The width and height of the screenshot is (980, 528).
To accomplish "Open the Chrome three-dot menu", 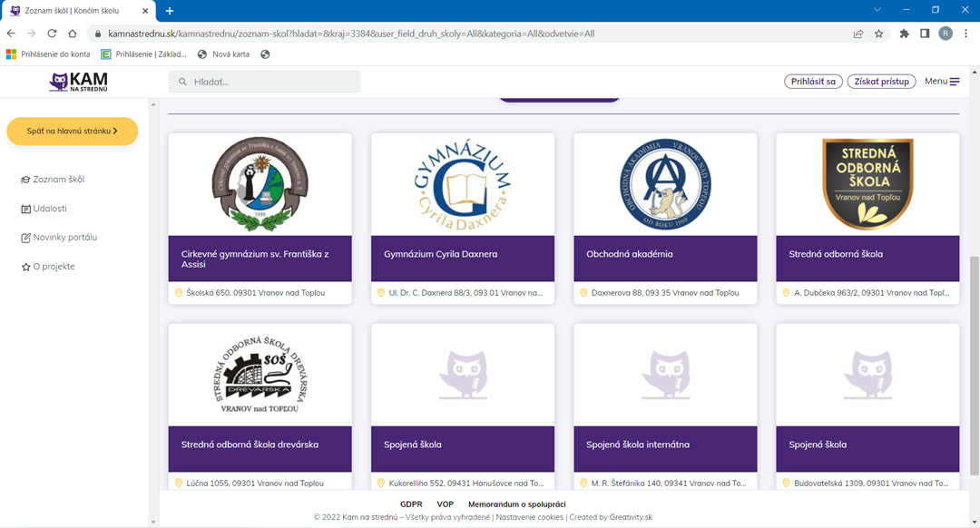I will (x=965, y=34).
